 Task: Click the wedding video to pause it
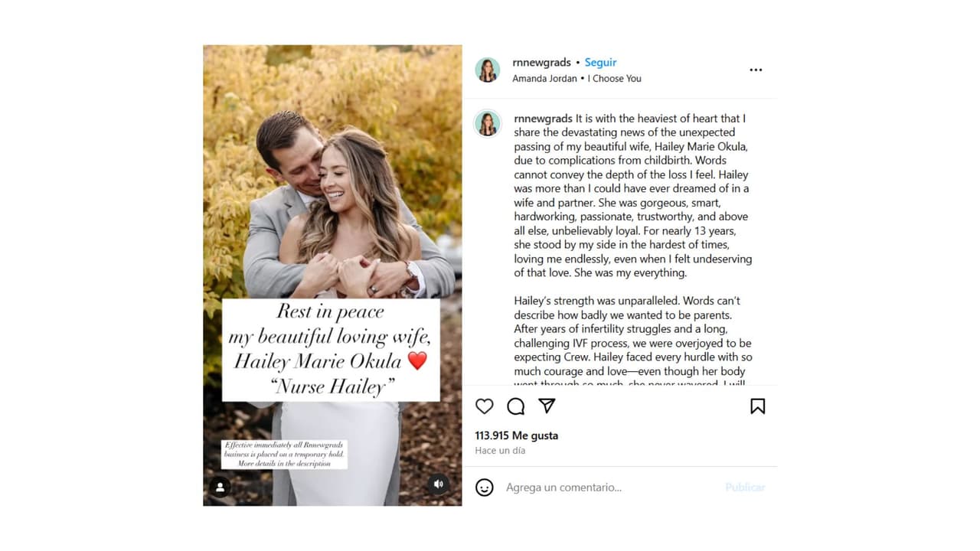click(x=332, y=191)
